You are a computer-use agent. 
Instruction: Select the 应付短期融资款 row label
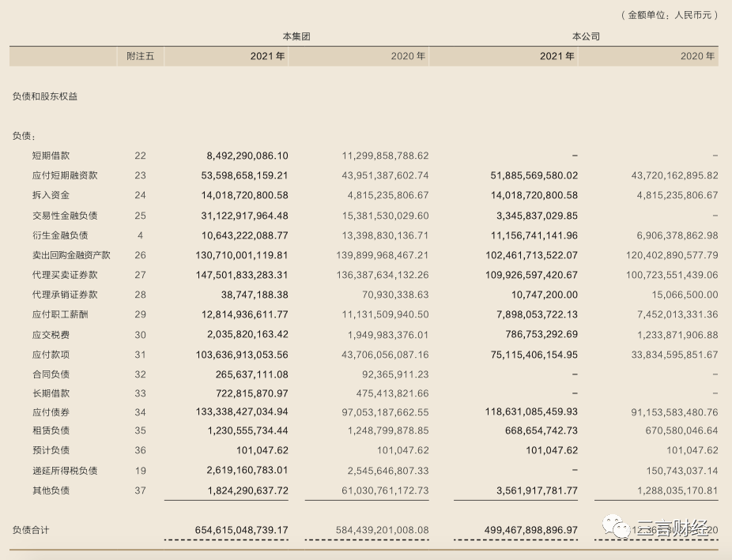click(65, 175)
